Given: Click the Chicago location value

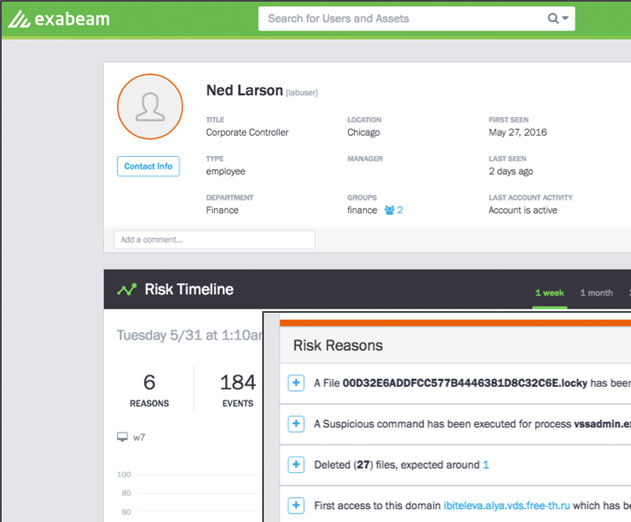Looking at the screenshot, I should (363, 132).
